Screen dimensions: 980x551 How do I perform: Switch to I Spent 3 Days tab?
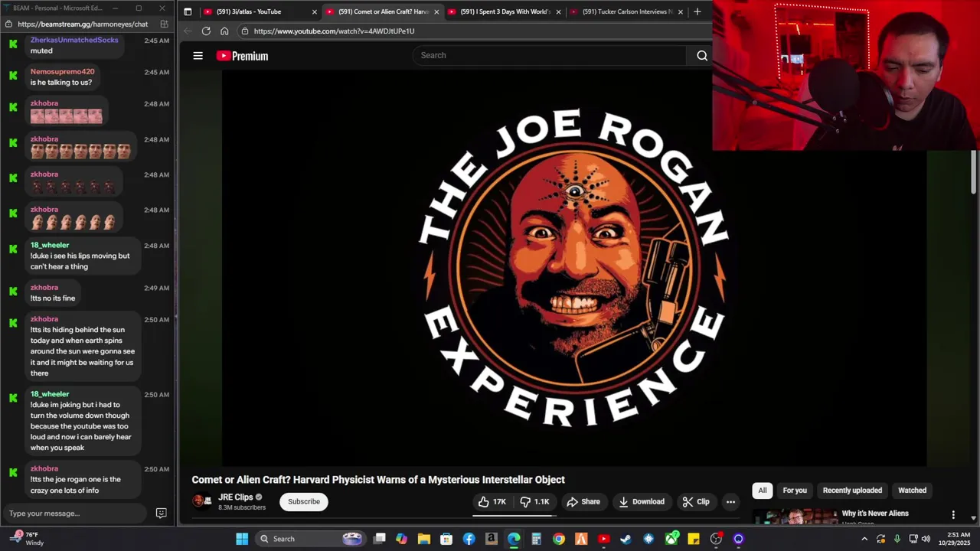(x=505, y=11)
